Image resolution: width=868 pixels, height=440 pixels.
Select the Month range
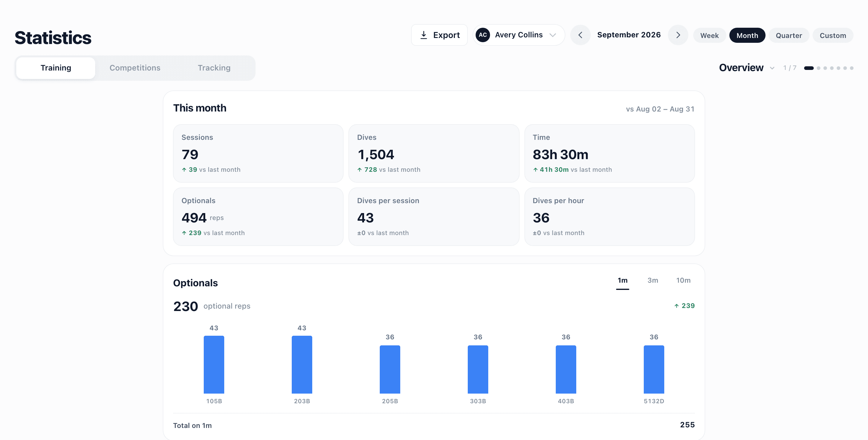tap(747, 35)
